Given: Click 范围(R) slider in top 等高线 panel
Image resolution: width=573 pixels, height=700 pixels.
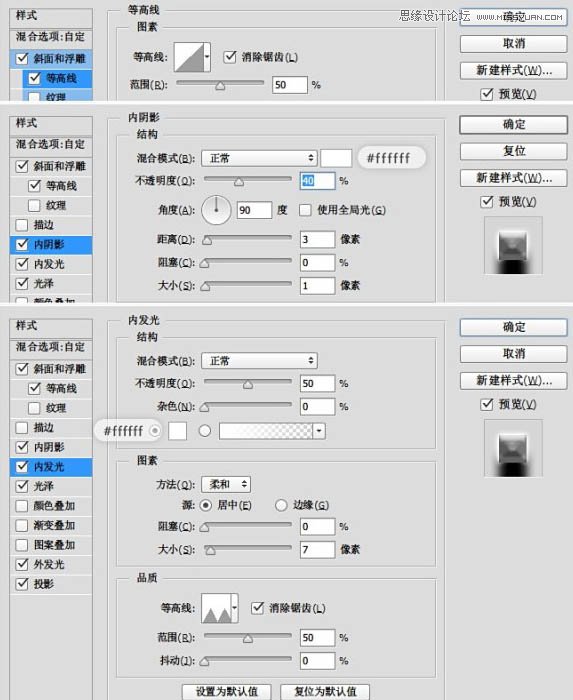Looking at the screenshot, I should point(220,84).
